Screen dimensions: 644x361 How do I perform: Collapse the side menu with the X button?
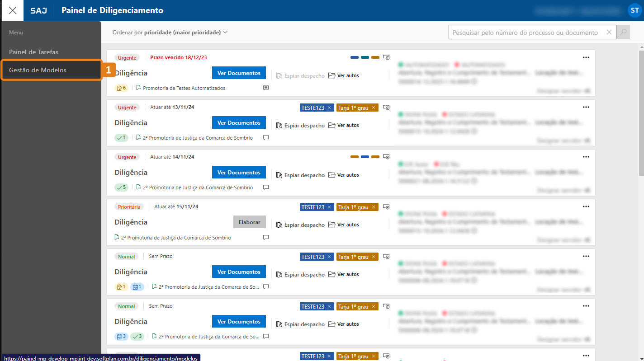pyautogui.click(x=12, y=10)
